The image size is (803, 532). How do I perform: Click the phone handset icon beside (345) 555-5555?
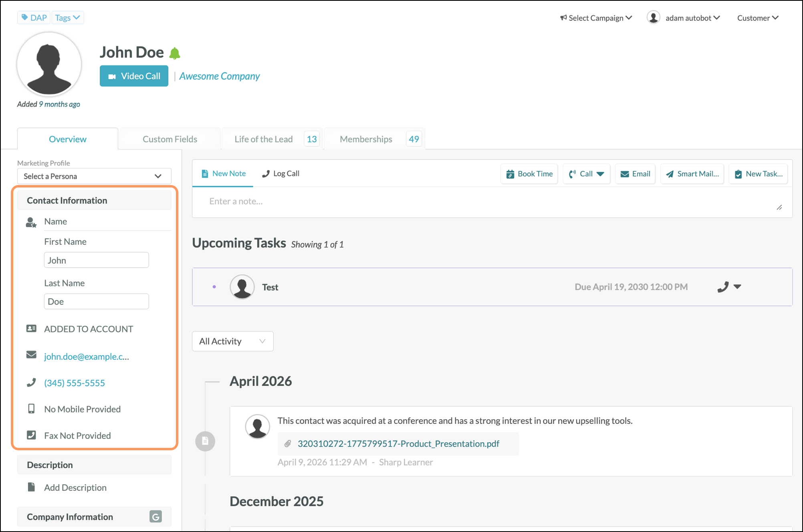[31, 382]
